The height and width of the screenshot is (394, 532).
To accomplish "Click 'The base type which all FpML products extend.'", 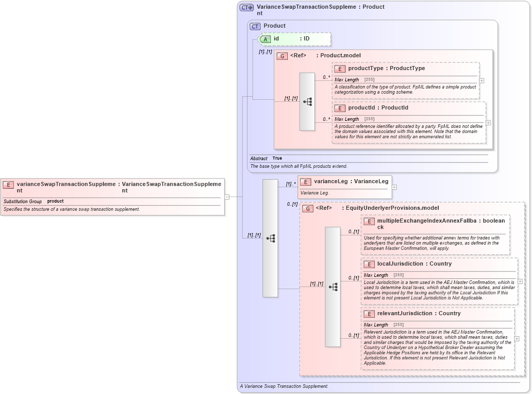I will (299, 166).
